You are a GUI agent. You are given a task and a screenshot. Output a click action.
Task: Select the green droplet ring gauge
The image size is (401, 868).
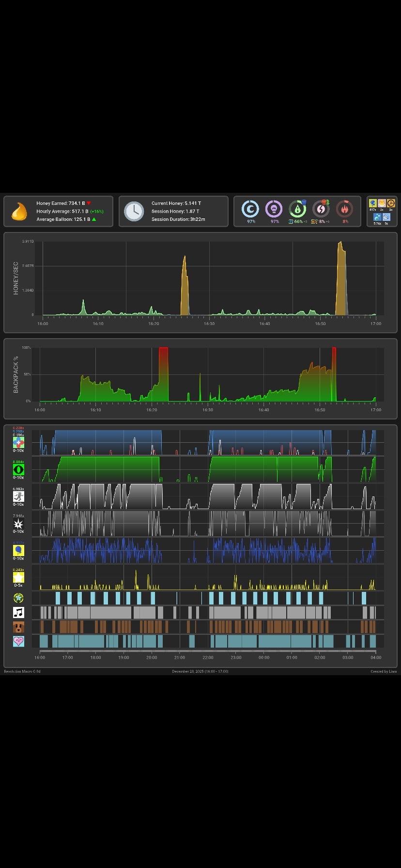298,209
